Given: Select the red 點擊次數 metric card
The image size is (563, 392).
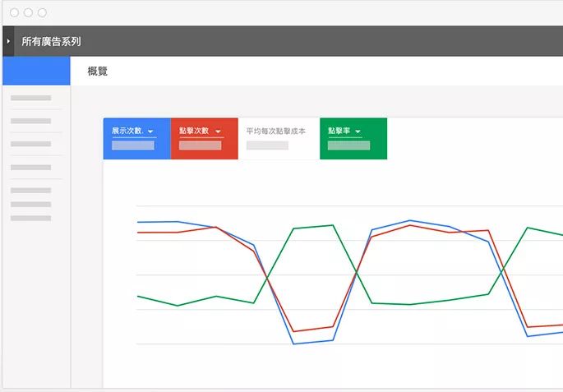Looking at the screenshot, I should coord(204,138).
